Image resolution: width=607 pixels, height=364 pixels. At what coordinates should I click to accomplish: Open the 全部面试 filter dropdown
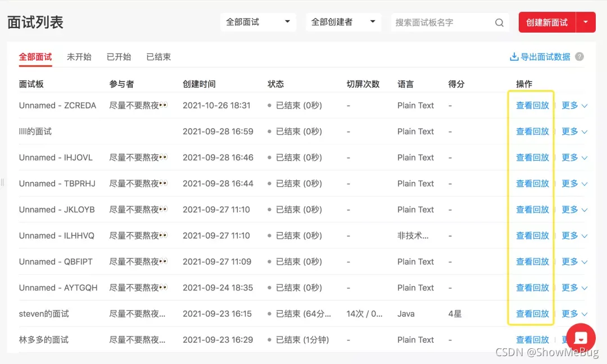258,22
